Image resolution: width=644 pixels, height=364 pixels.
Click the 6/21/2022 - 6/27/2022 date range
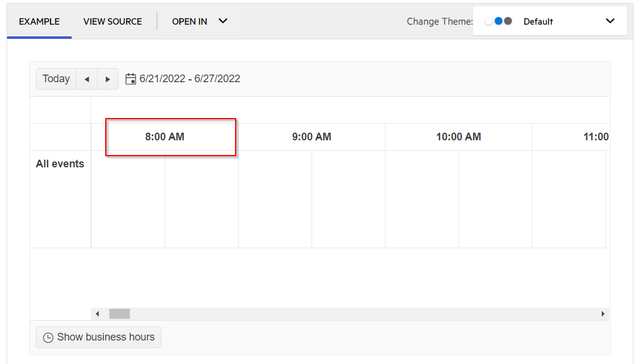(x=189, y=79)
